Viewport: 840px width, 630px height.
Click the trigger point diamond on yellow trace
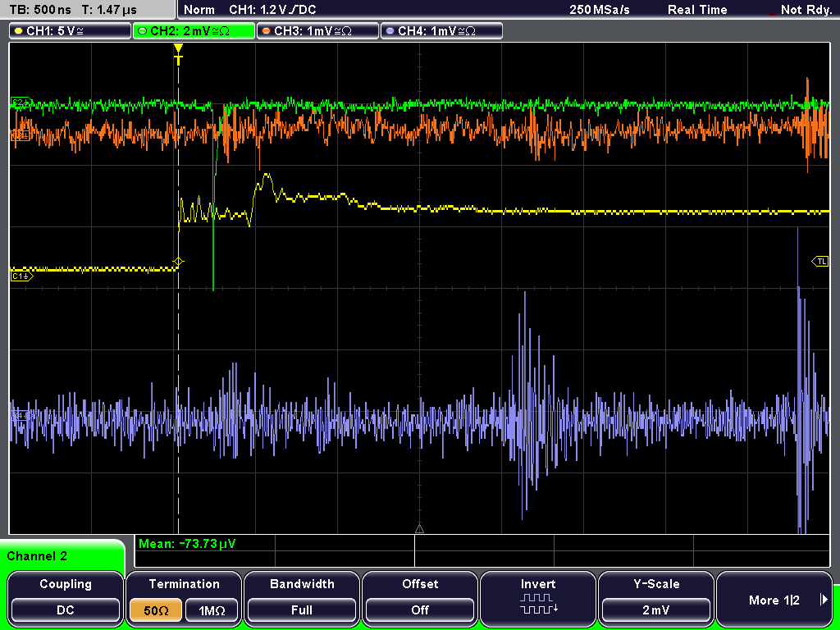tap(178, 262)
